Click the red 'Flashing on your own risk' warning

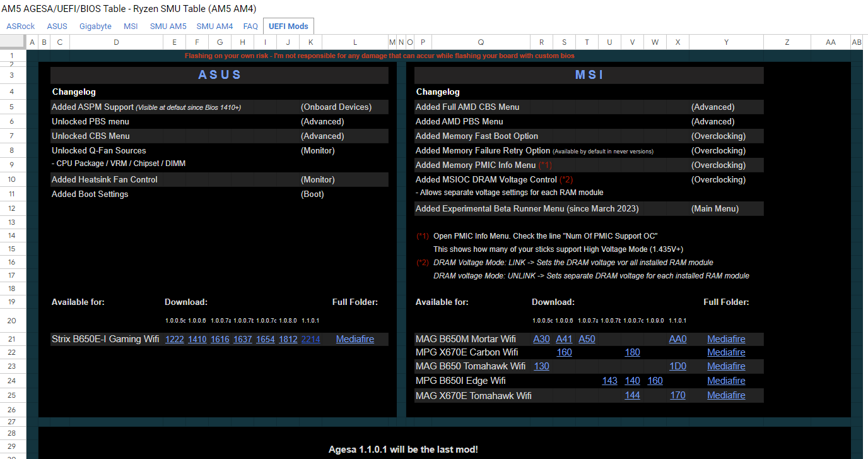tap(380, 56)
